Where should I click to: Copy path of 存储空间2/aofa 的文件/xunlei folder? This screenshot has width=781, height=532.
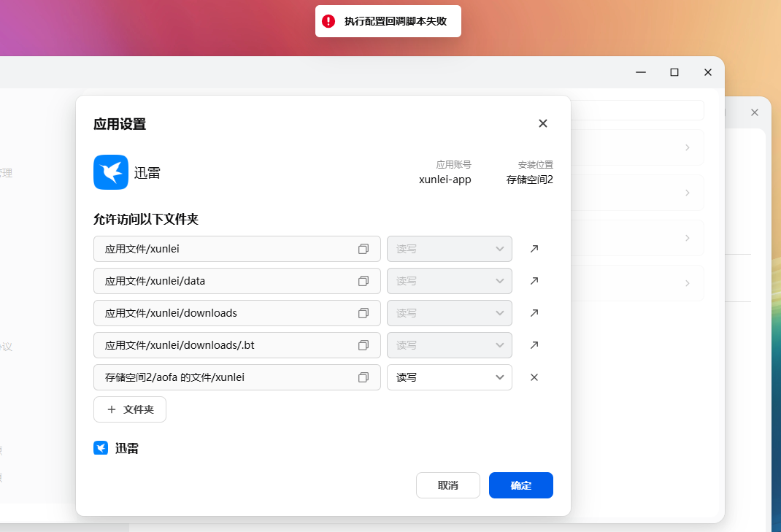pyautogui.click(x=363, y=377)
